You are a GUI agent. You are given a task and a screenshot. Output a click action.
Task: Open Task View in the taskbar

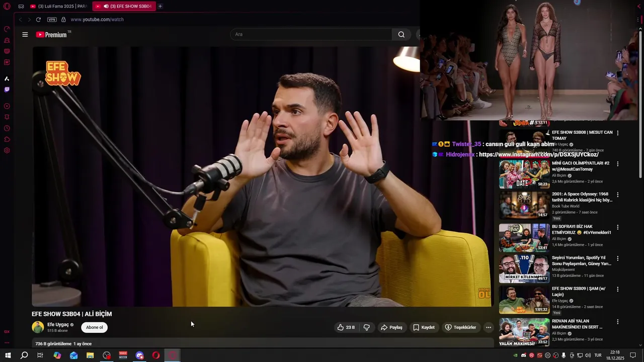[x=40, y=355]
